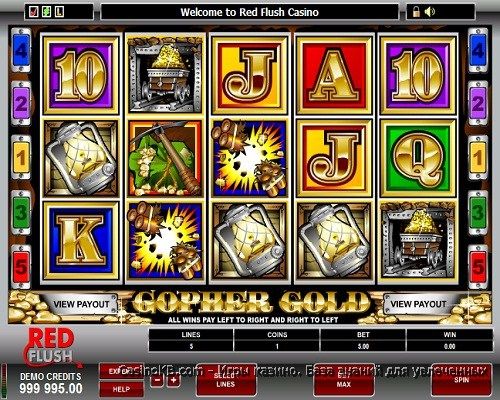Click the green dollar sign icon
Screen dimensions: 500x400
(46, 12)
